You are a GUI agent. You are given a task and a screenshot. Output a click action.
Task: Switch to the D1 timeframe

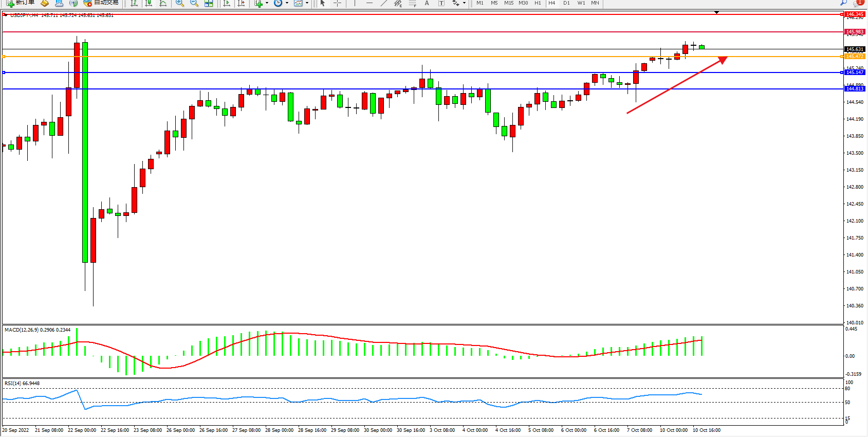point(566,3)
